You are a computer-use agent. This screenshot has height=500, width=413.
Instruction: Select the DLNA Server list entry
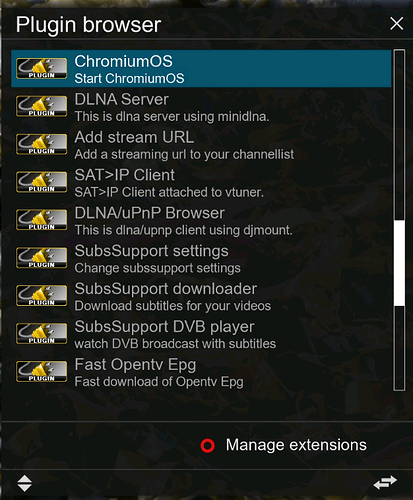[x=201, y=107]
